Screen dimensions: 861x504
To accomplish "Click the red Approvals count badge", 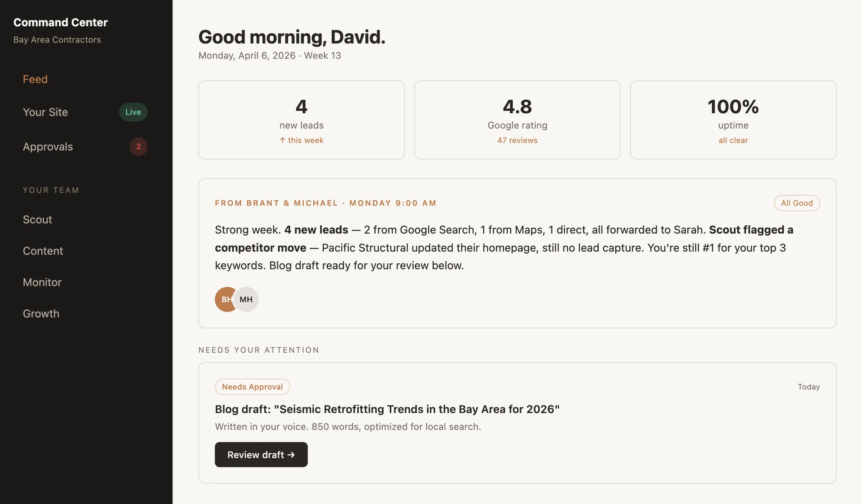I will [x=138, y=147].
